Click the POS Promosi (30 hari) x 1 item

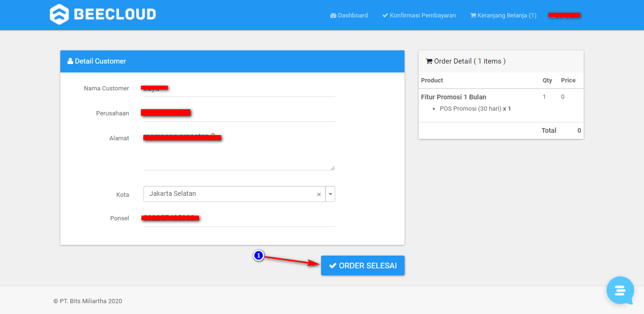(x=475, y=109)
